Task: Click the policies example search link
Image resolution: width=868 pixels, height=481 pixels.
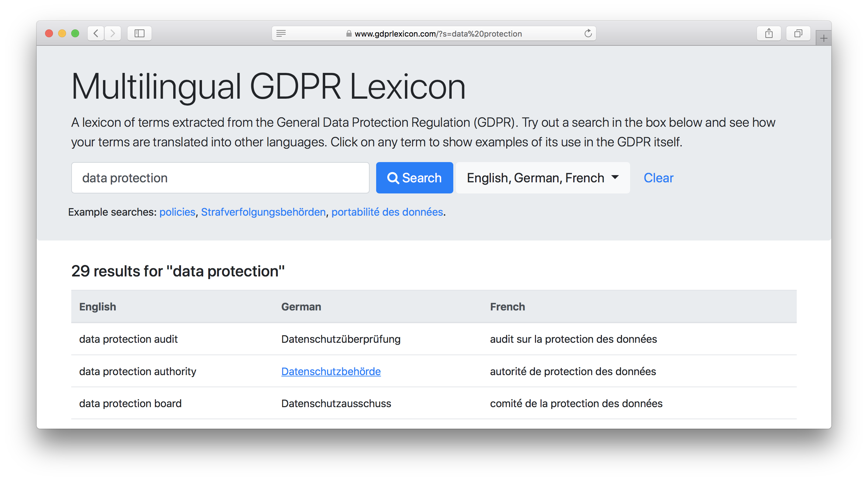Action: [178, 211]
